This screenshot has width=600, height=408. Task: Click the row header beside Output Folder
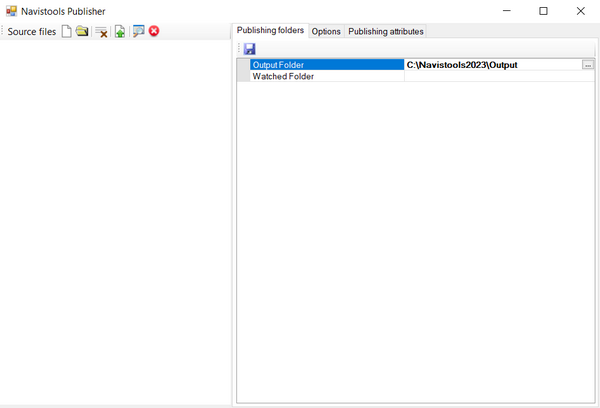click(243, 65)
